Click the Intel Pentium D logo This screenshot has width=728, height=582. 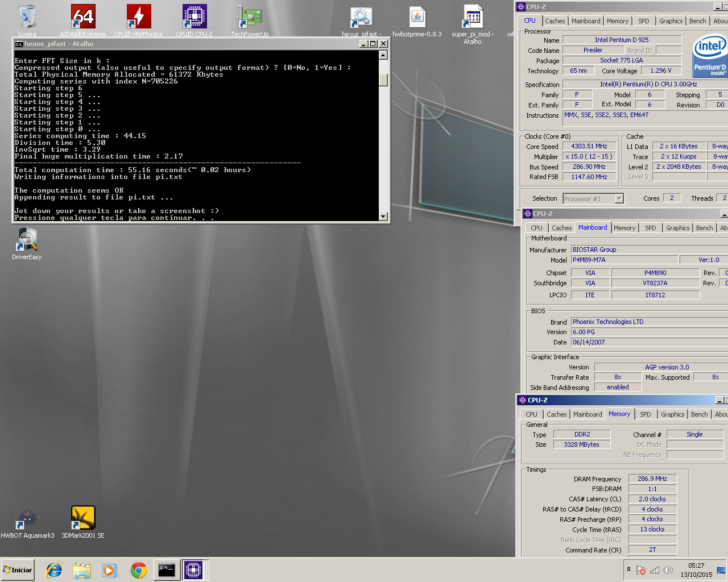click(x=710, y=55)
